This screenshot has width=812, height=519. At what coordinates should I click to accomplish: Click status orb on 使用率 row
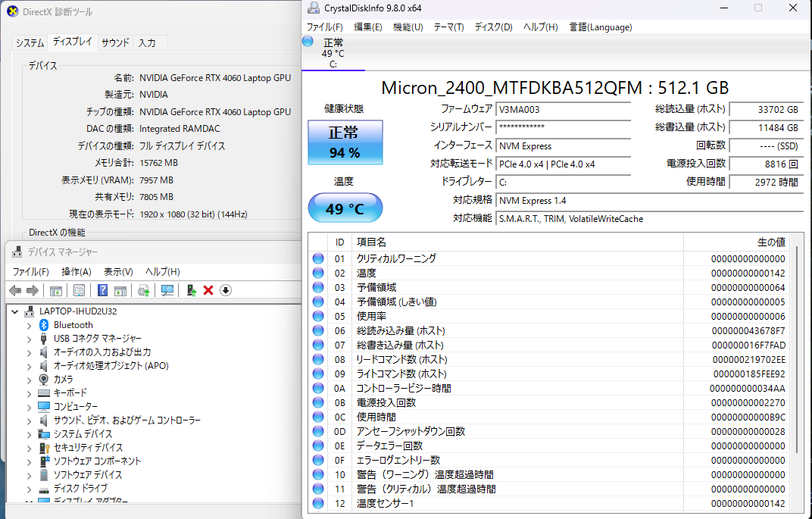pos(318,316)
